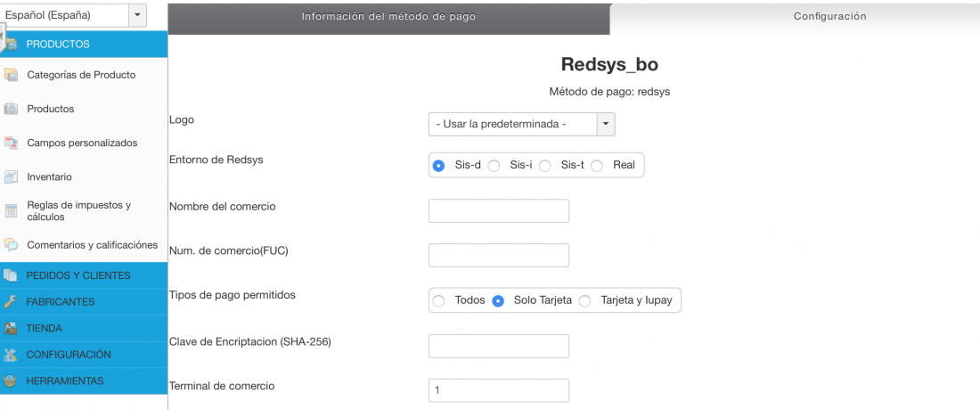Click the Reglas de impuestos calculator icon
Image resolution: width=980 pixels, height=410 pixels.
[x=11, y=211]
